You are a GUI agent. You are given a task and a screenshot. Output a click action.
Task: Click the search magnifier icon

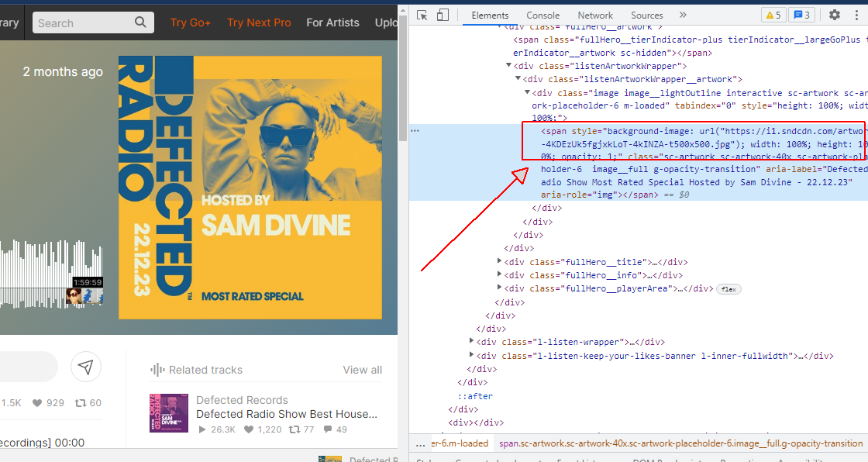[140, 22]
